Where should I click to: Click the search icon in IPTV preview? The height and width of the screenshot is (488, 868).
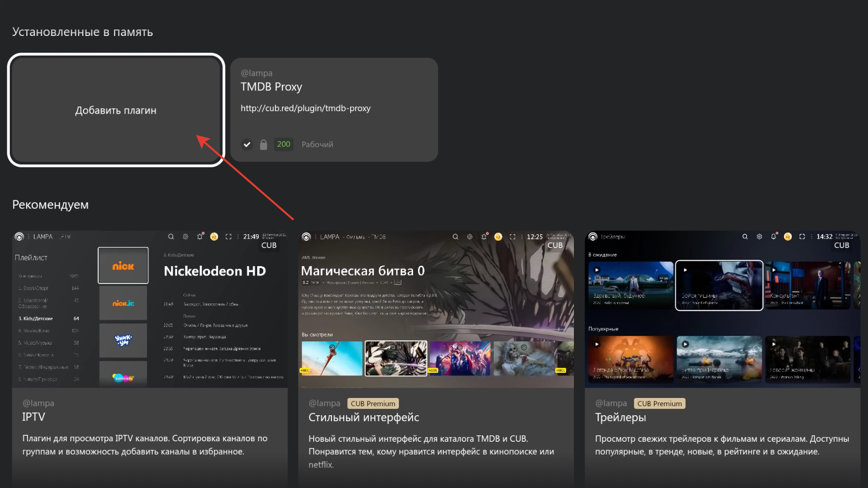coord(171,237)
